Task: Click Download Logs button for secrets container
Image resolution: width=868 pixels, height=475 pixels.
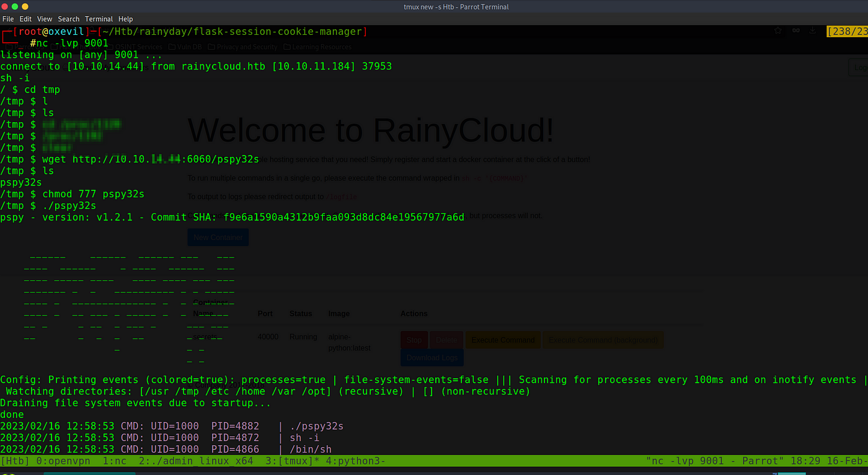Action: [x=432, y=358]
